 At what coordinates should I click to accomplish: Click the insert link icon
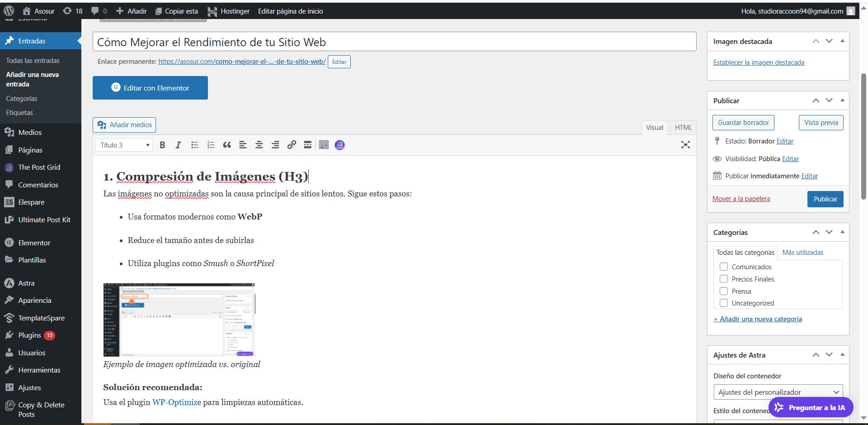coord(292,145)
